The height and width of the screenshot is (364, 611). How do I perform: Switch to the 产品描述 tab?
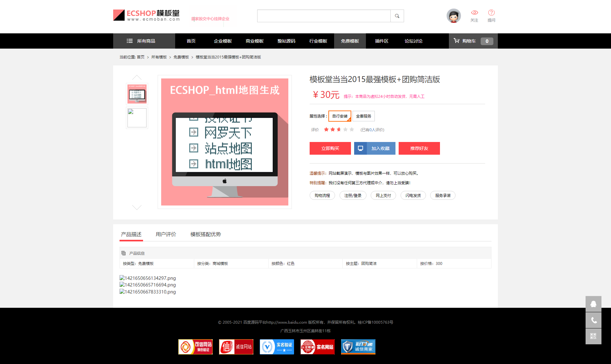click(x=131, y=234)
